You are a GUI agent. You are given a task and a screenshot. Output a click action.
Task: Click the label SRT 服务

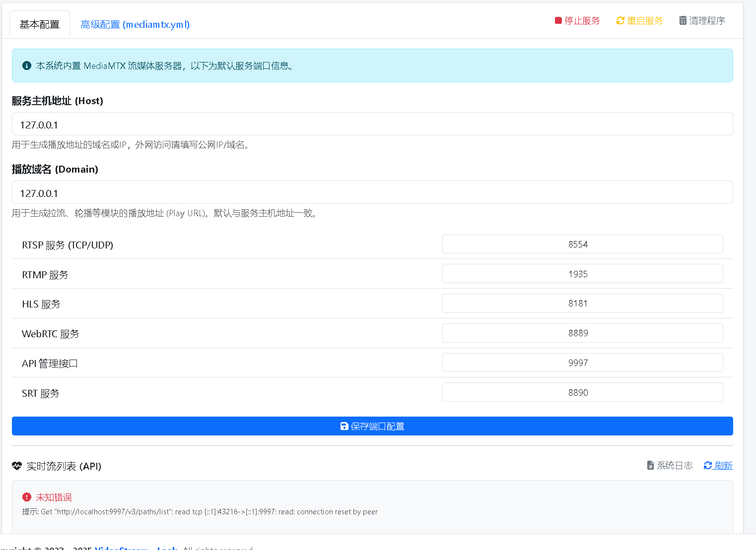(41, 393)
